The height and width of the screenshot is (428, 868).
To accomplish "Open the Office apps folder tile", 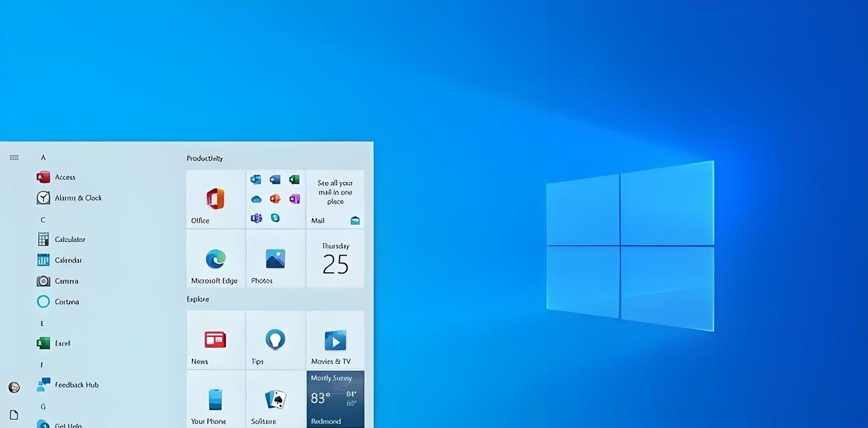I will point(276,199).
